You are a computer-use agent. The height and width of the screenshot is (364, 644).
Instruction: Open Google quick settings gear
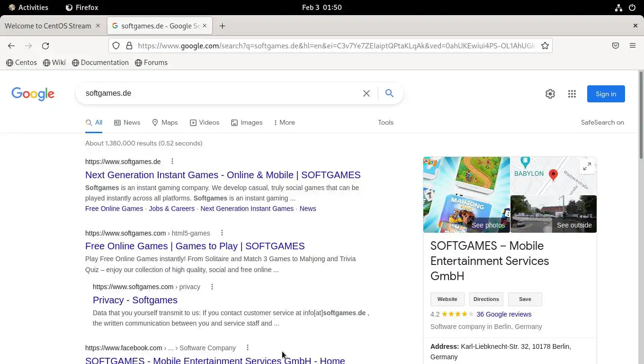click(x=550, y=94)
